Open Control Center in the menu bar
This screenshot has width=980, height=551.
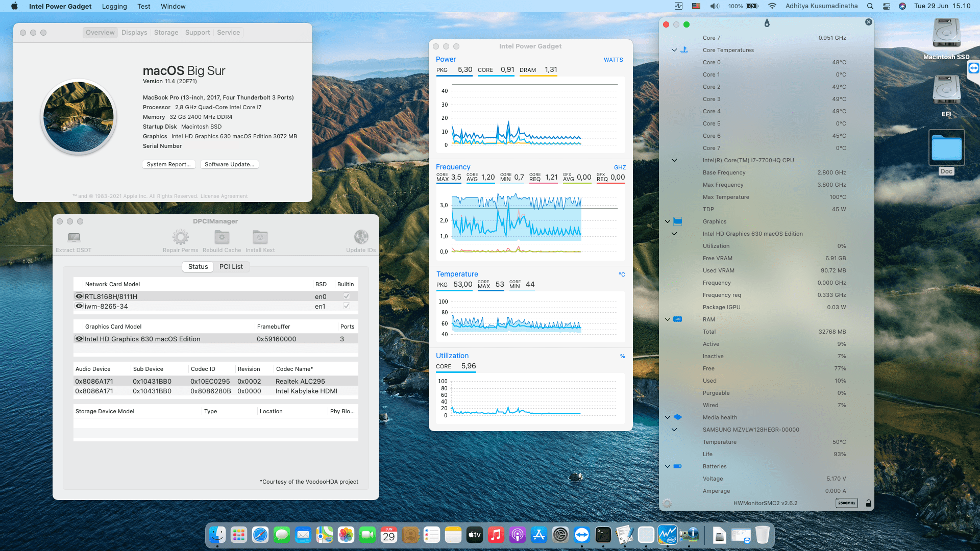(887, 6)
